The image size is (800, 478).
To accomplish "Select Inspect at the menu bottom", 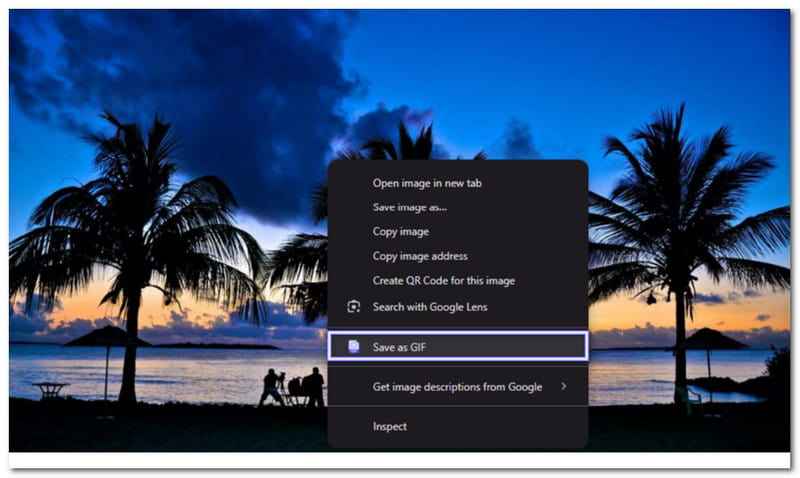I will (x=389, y=426).
